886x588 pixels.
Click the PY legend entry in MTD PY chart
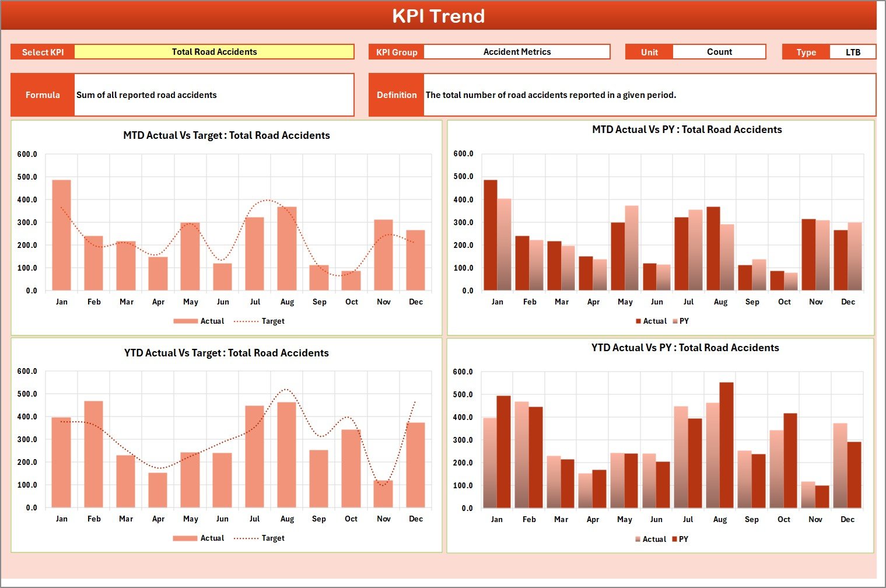tap(684, 321)
